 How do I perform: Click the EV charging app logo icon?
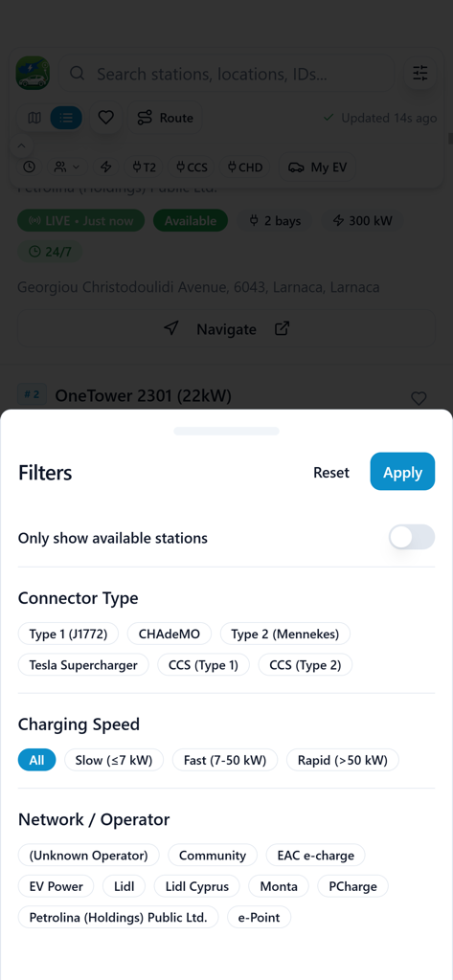pyautogui.click(x=33, y=73)
